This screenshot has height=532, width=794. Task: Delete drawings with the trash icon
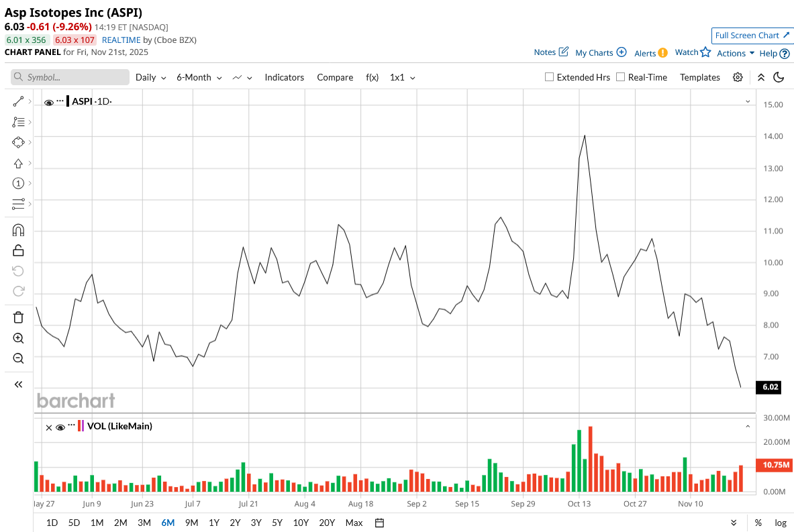(18, 317)
